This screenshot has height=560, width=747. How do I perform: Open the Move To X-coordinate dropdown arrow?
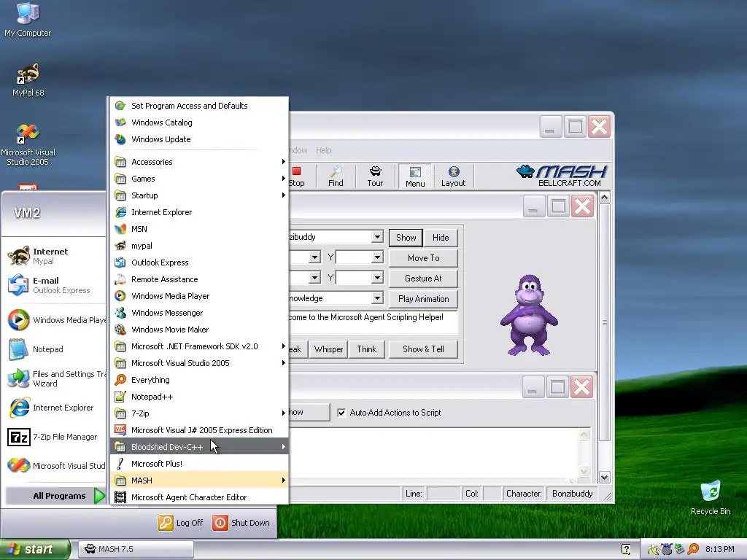click(314, 257)
